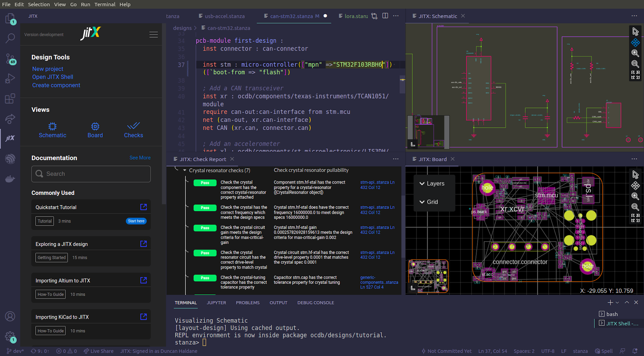Open the Checks view

tap(133, 130)
